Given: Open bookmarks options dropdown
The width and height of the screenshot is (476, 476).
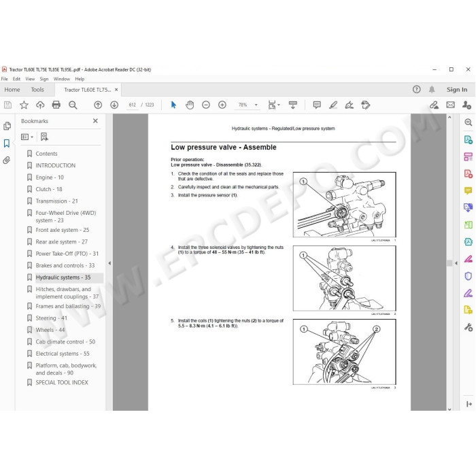Looking at the screenshot, I should 27,137.
